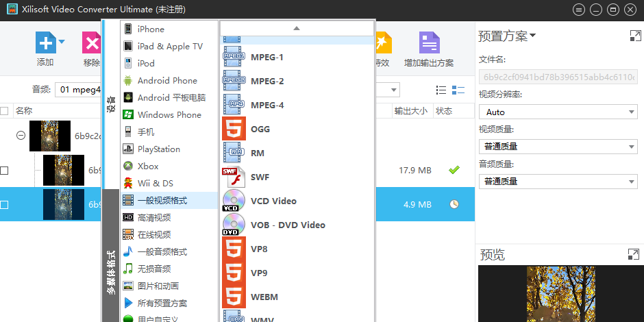Choose the OGG HTML5 format icon

[x=234, y=129]
